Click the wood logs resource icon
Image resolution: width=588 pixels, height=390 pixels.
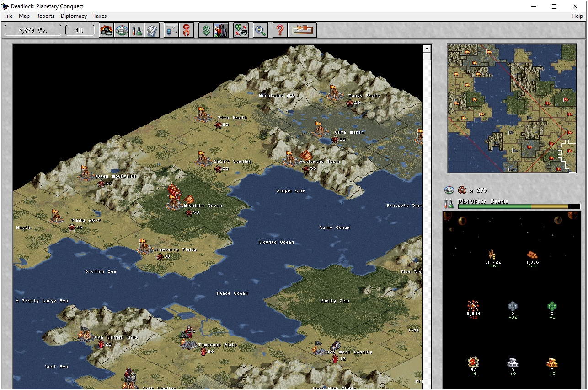coord(532,255)
